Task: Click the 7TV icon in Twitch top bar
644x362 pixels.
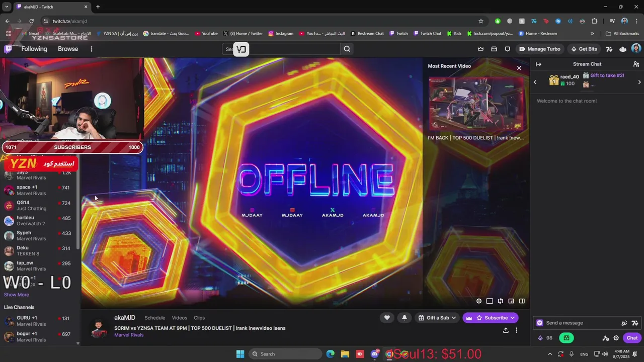Action: tap(609, 49)
